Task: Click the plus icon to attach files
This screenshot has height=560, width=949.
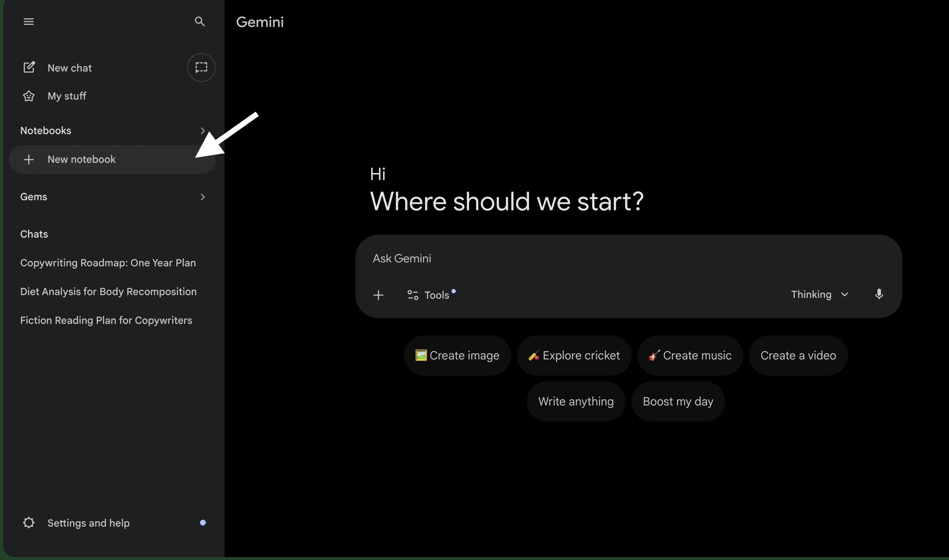Action: tap(378, 295)
